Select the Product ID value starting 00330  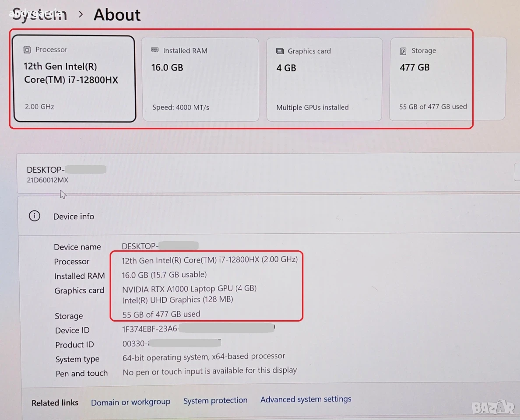[x=172, y=343]
